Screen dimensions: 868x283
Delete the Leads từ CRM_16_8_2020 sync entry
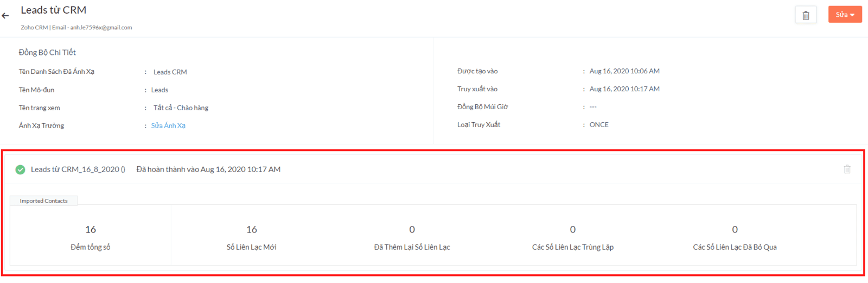coord(847,169)
